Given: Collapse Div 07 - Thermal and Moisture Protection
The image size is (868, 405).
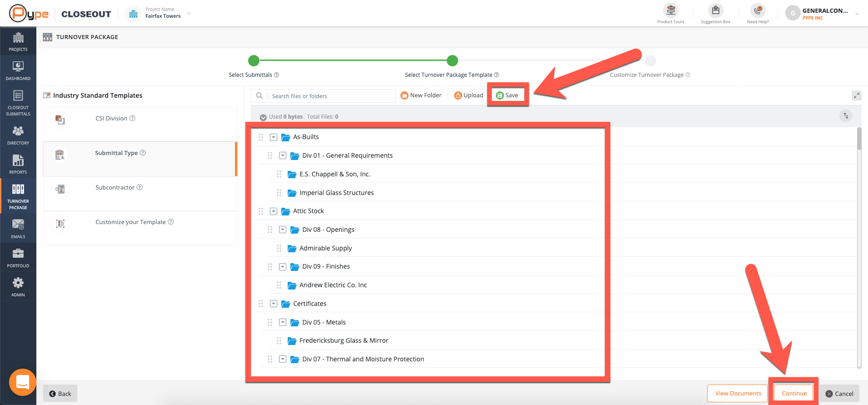Looking at the screenshot, I should coord(283,359).
